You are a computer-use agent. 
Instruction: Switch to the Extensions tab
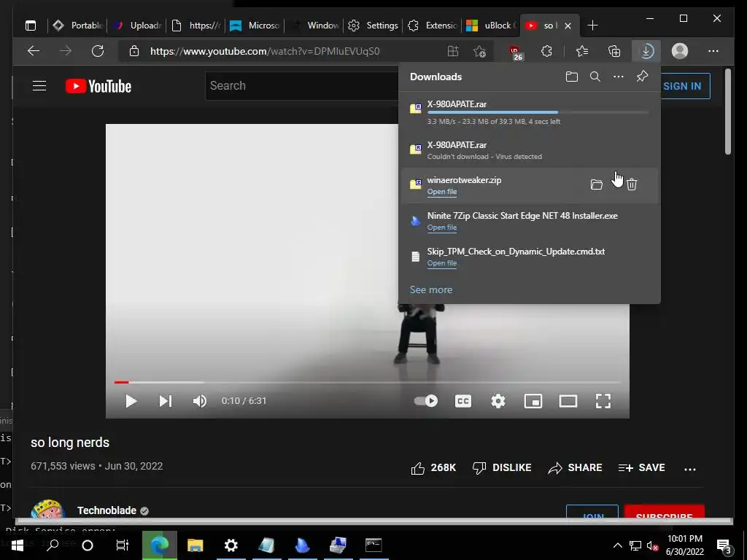pyautogui.click(x=433, y=26)
